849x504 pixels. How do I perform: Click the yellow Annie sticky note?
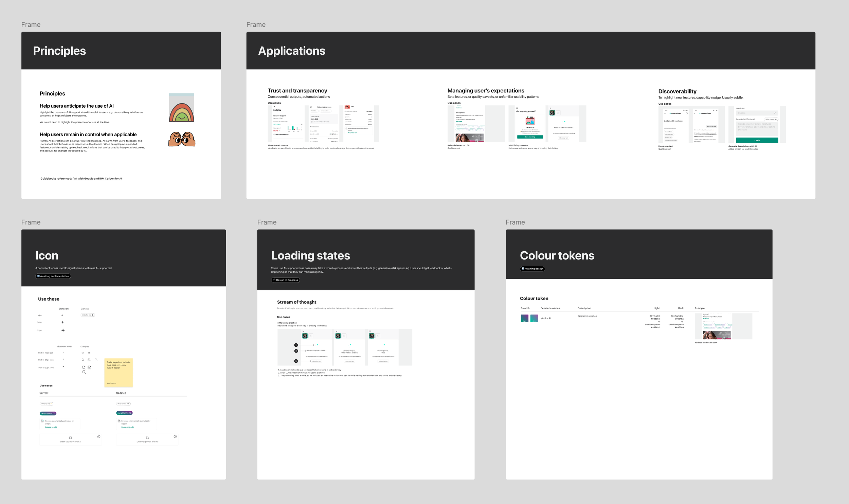coord(118,372)
